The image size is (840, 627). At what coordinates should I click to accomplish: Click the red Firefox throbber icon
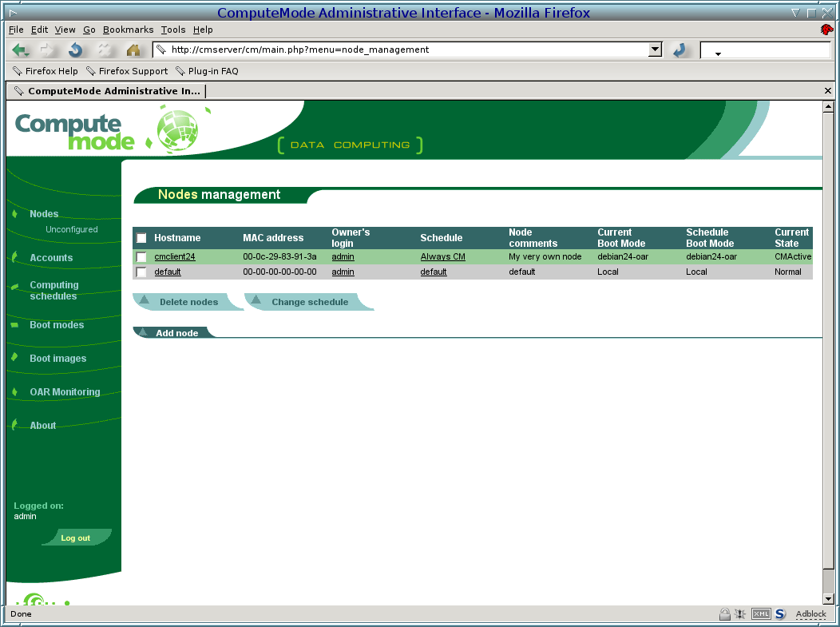point(826,30)
